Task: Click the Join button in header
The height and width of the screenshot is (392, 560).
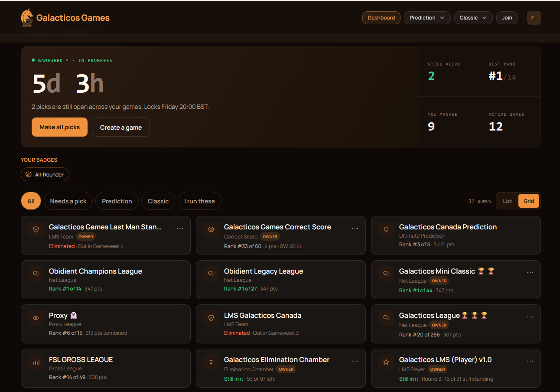Action: (x=507, y=18)
